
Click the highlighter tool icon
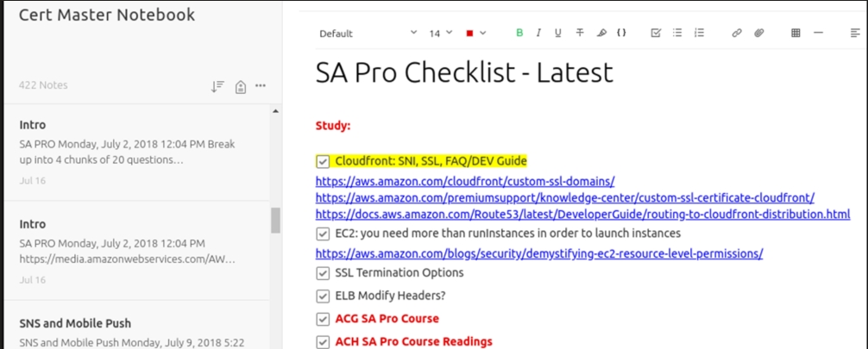(x=601, y=34)
